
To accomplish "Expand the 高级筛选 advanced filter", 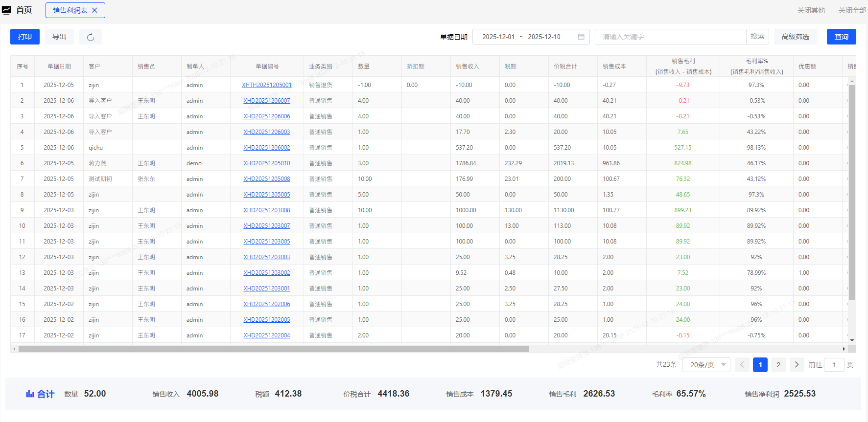I will [x=795, y=37].
